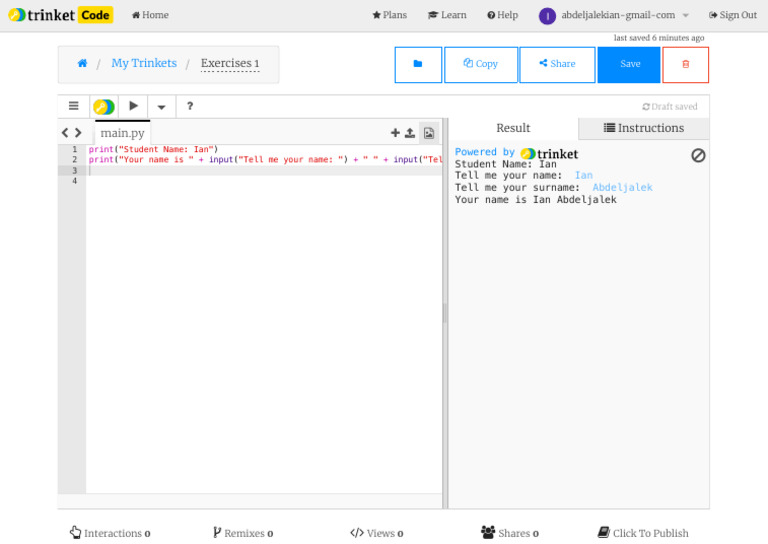Click the trinket Code logo
The height and width of the screenshot is (544, 768).
[61, 15]
